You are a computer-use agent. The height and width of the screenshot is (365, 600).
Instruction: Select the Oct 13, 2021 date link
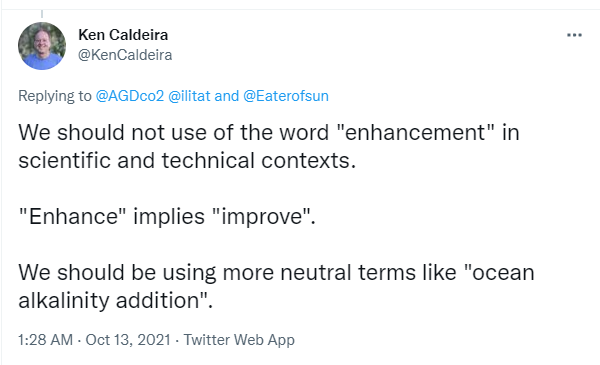128,340
